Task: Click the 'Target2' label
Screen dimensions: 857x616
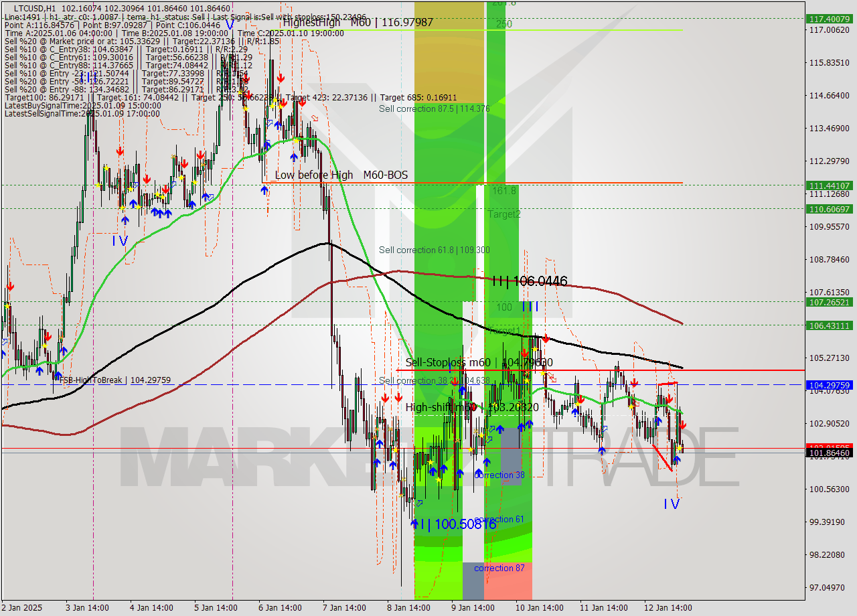Action: coord(504,214)
